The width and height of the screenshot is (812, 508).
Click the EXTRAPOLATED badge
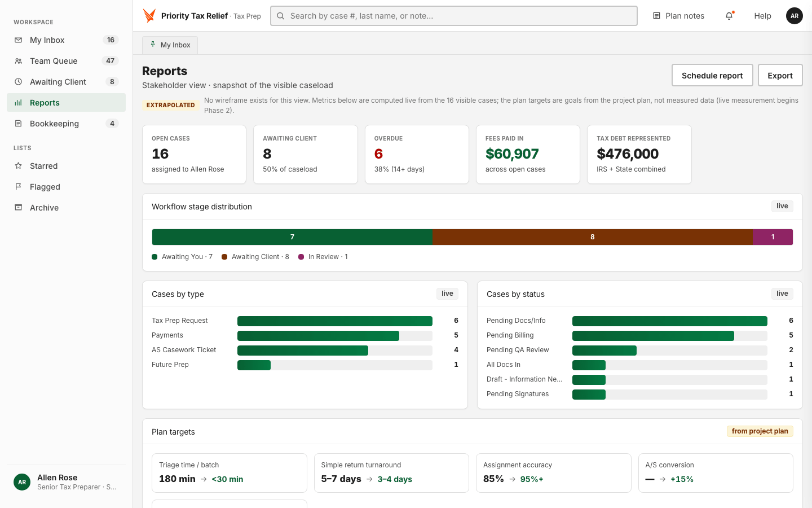pos(170,105)
